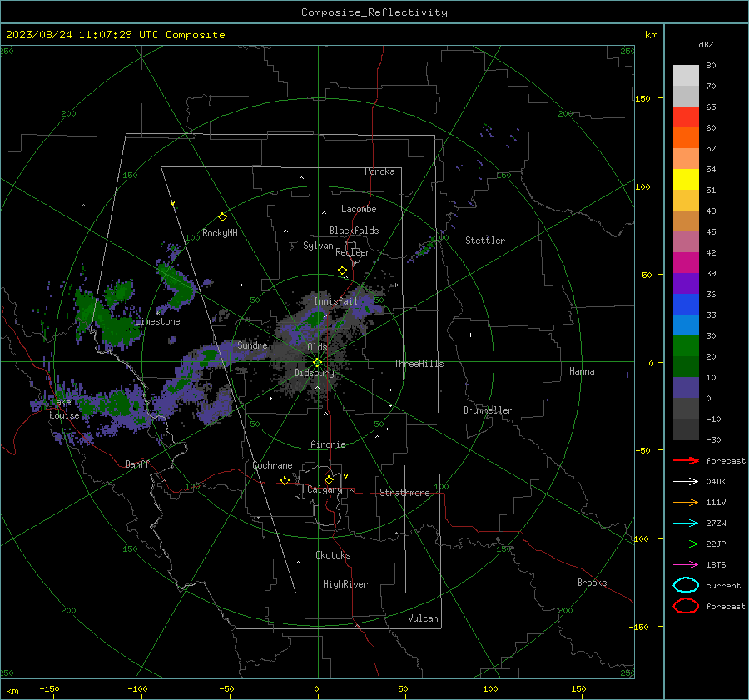Click the Stettler town label
749x700 pixels.
click(485, 241)
